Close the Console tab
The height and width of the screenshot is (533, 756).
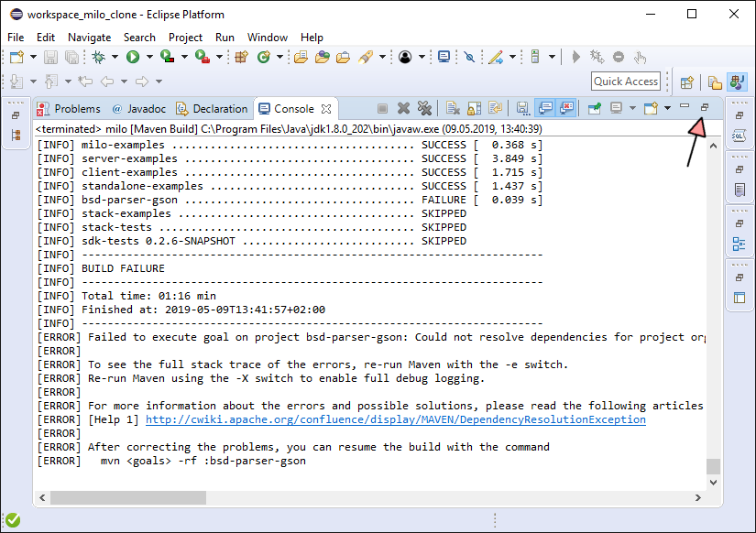[x=325, y=108]
